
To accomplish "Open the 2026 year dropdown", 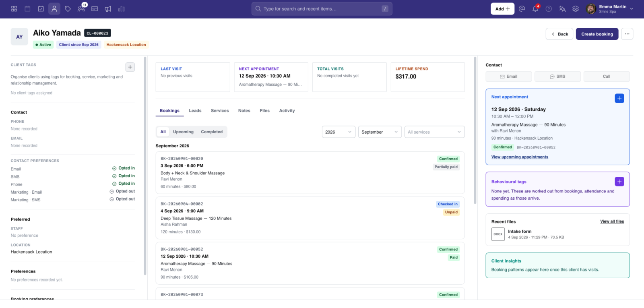I will pos(339,132).
